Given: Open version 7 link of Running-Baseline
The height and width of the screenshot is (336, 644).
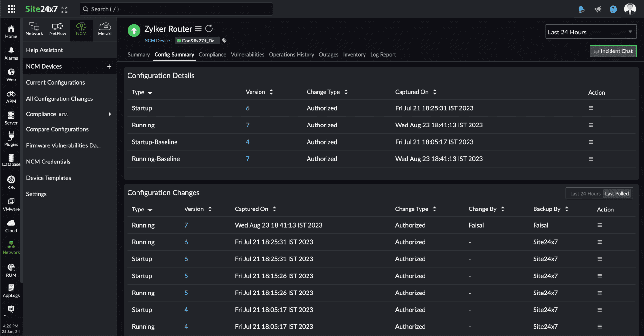Looking at the screenshot, I should point(248,159).
